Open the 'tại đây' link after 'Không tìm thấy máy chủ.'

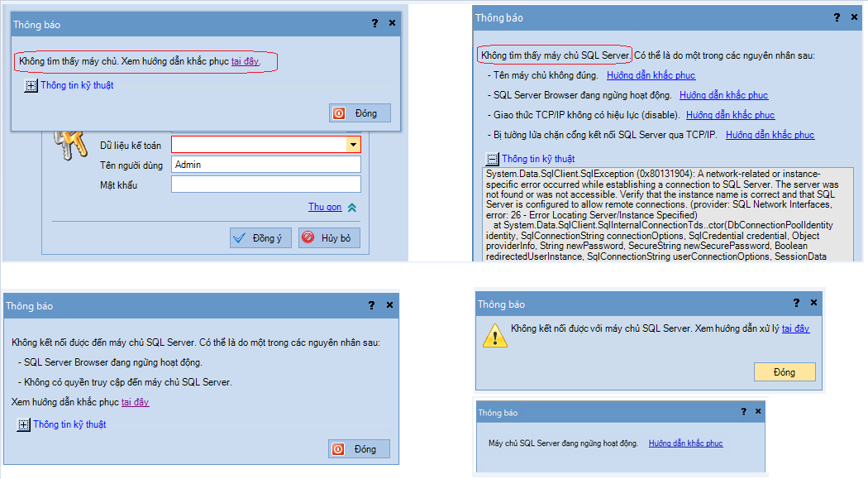coord(245,61)
